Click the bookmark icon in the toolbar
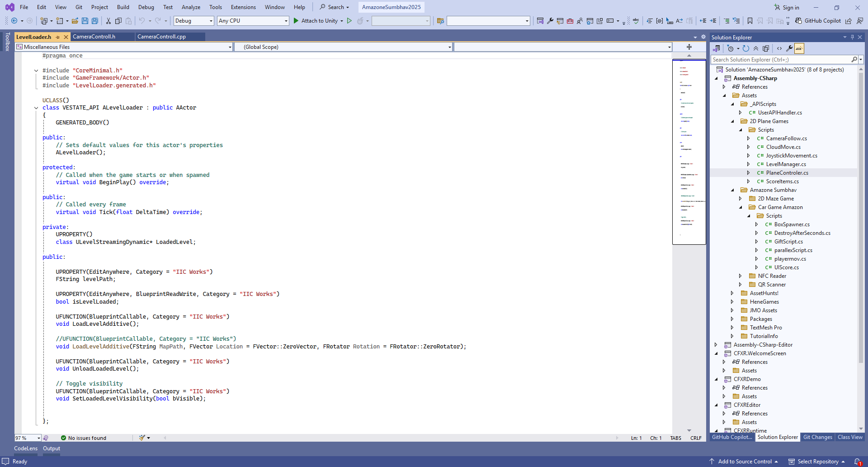This screenshot has width=868, height=467. coord(750,21)
